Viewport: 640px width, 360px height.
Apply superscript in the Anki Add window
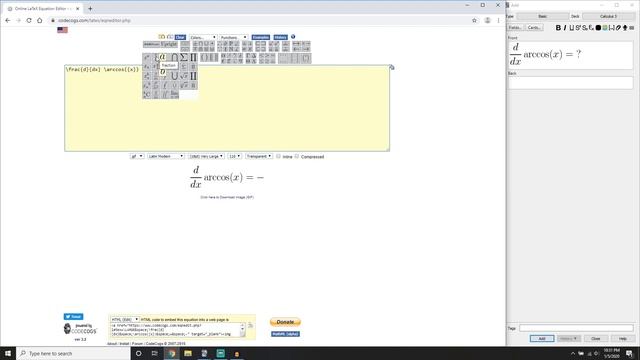tap(578, 28)
